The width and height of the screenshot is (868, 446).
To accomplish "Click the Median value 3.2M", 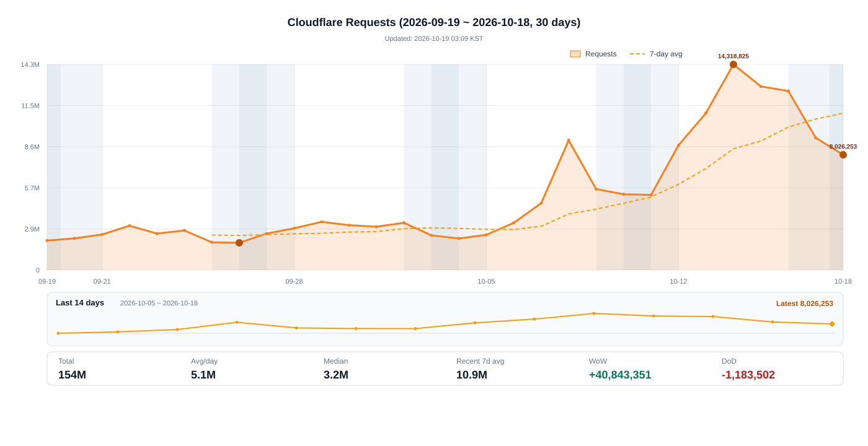I will 336,375.
